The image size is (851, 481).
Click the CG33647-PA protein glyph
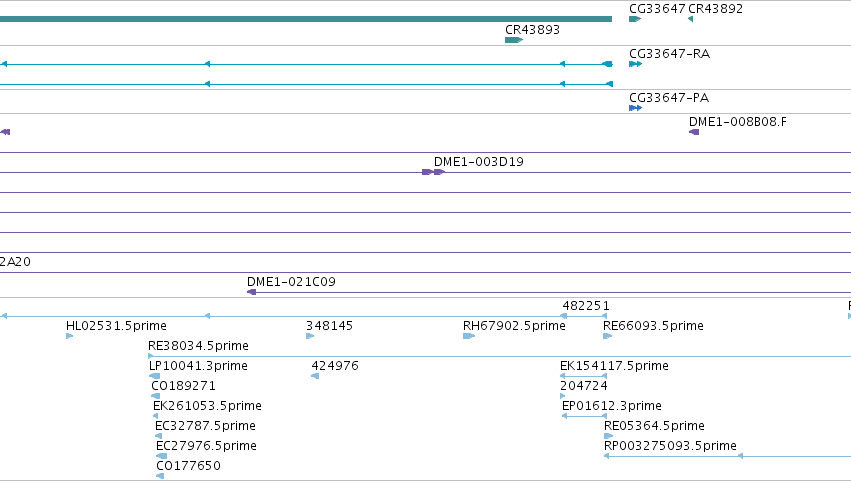[x=636, y=108]
